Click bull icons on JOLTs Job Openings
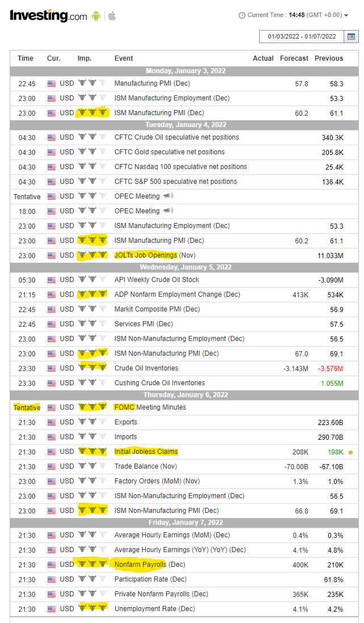364x623 pixels. pos(92,255)
